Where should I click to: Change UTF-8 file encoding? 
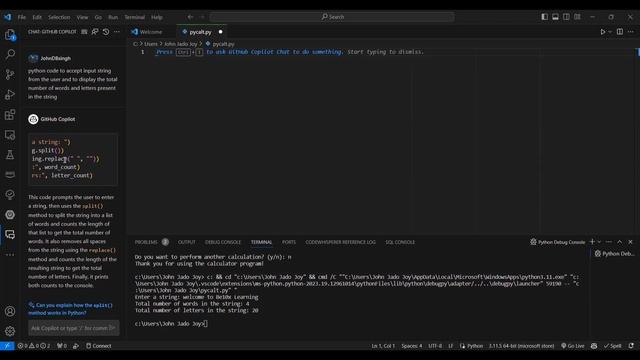(435, 346)
